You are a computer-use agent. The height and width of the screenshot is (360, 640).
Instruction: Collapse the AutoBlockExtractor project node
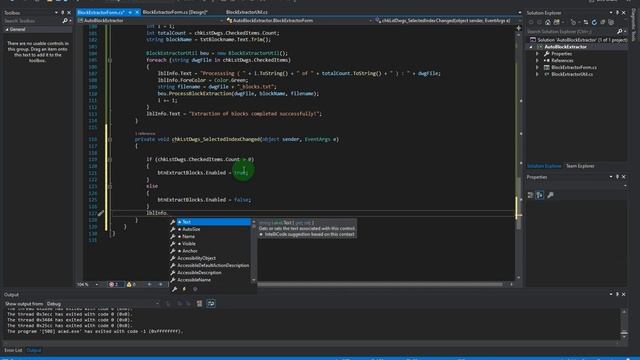531,47
